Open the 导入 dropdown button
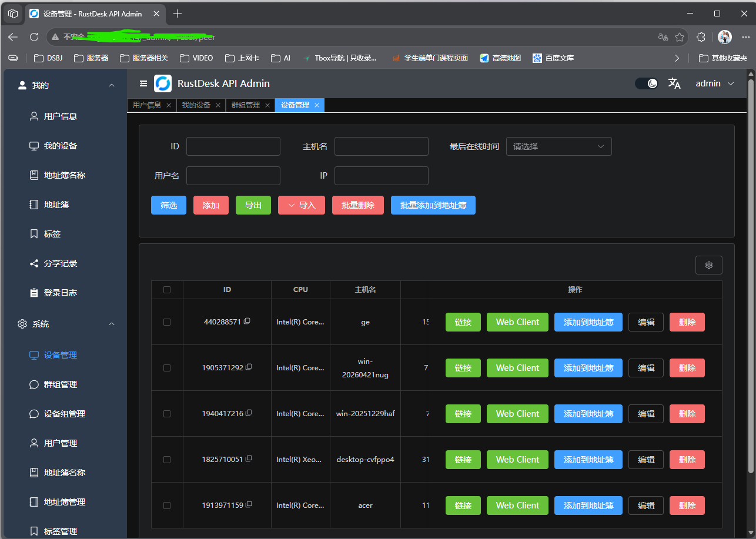This screenshot has width=756, height=539. pyautogui.click(x=302, y=205)
